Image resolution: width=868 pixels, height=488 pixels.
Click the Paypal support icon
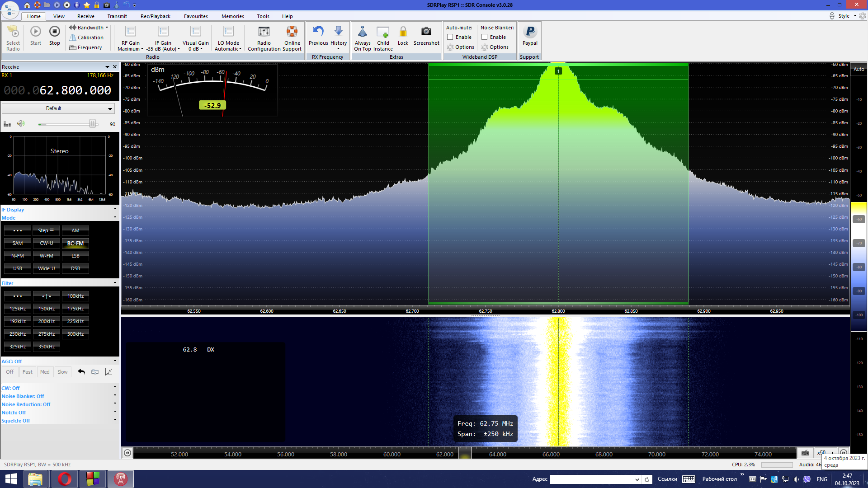[x=530, y=32]
